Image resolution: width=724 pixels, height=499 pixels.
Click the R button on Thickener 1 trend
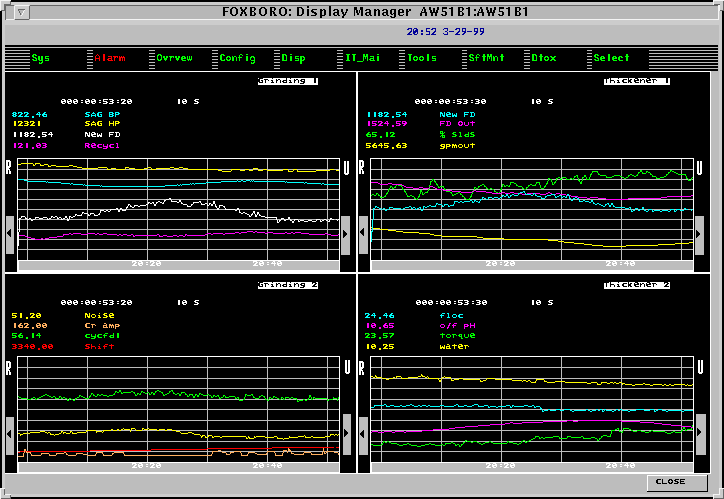click(362, 167)
